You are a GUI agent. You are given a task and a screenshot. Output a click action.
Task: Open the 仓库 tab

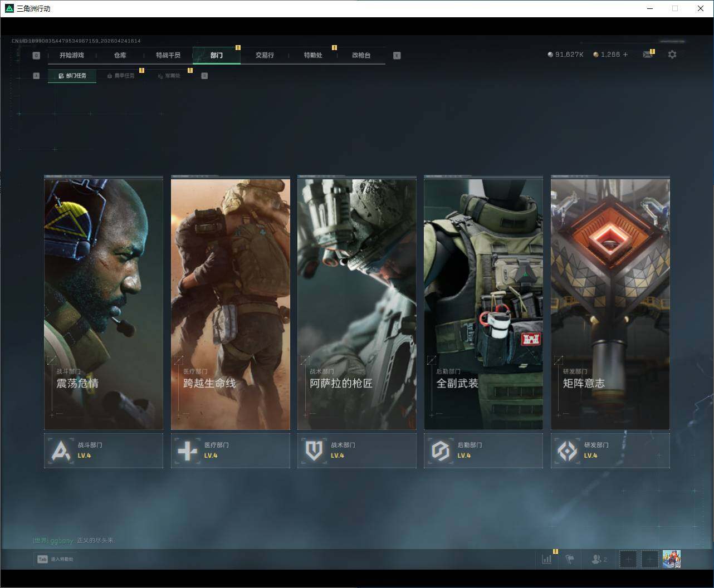(120, 55)
